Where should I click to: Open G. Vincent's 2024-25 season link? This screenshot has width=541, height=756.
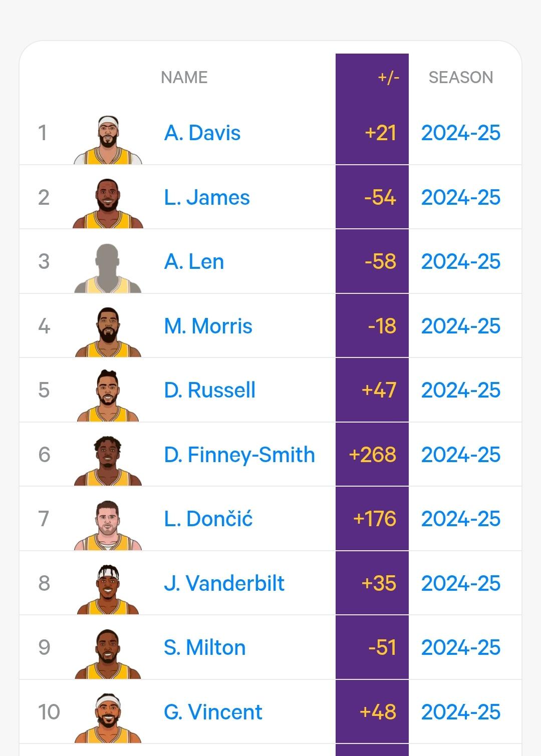pyautogui.click(x=461, y=712)
